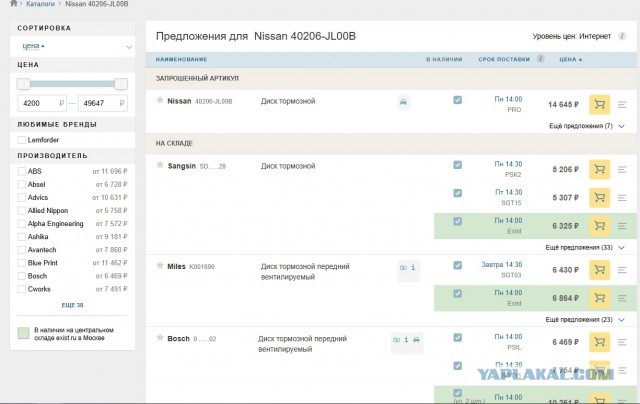Open list menu for Sangsin 5 307 ₽ row
This screenshot has width=640, height=404.
tap(622, 198)
